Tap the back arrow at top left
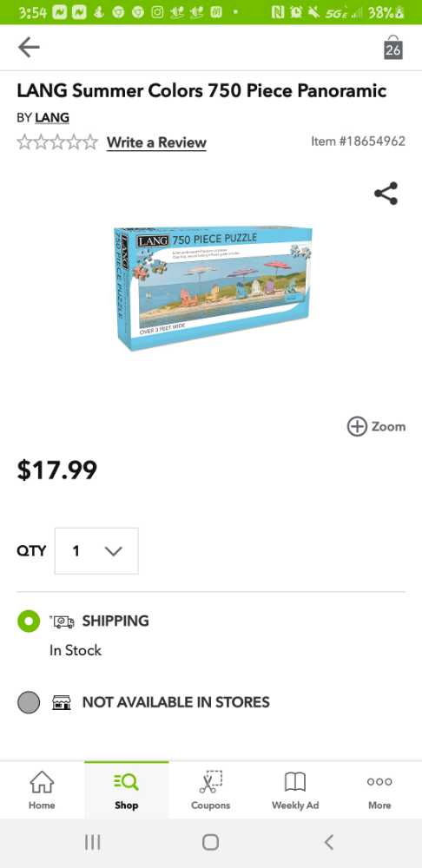The width and height of the screenshot is (422, 868). (29, 48)
